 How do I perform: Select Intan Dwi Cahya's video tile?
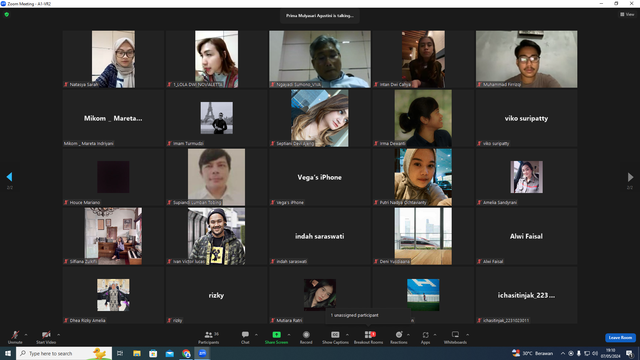[x=423, y=59]
